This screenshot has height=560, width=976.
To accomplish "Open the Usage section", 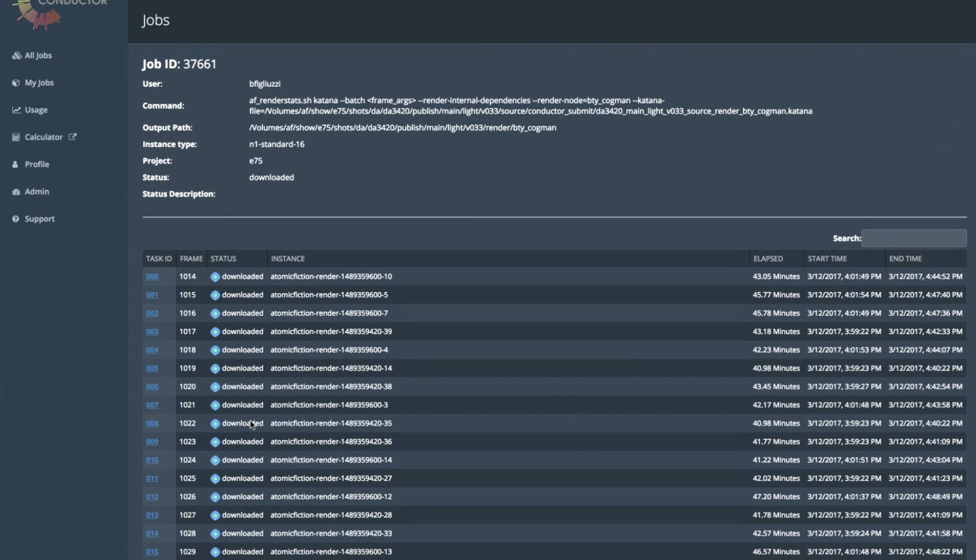I will [36, 110].
